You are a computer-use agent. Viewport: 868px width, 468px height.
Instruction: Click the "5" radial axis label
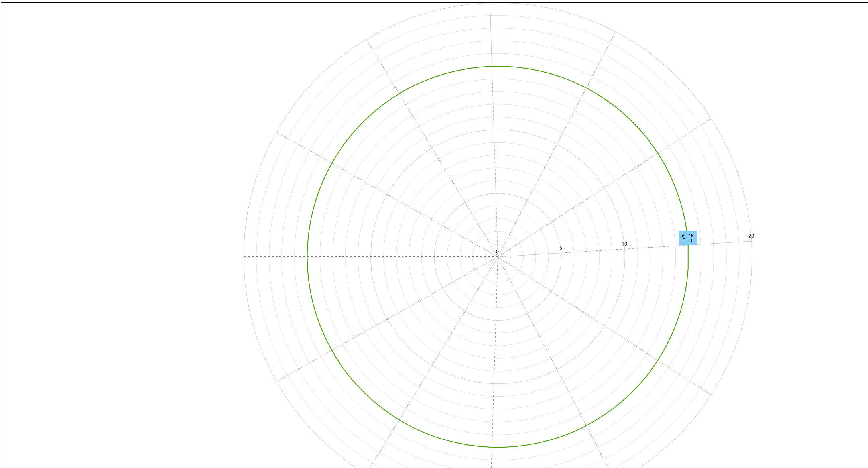(561, 248)
